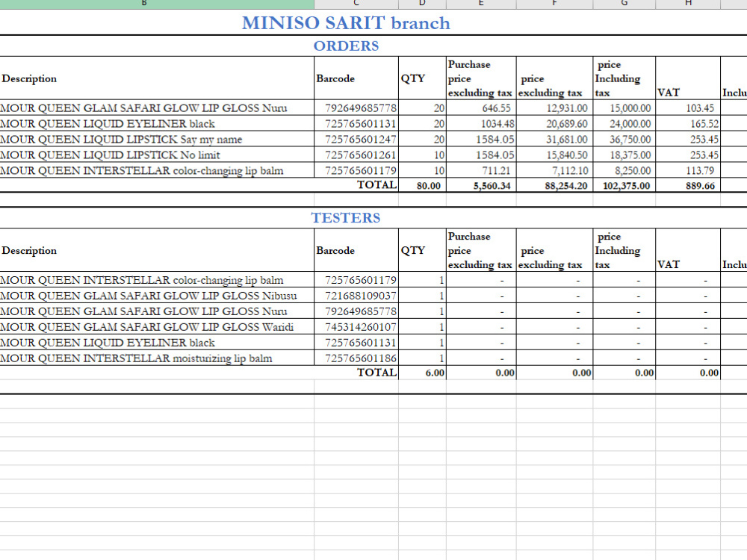Select column E header
The height and width of the screenshot is (560, 747).
point(481,4)
